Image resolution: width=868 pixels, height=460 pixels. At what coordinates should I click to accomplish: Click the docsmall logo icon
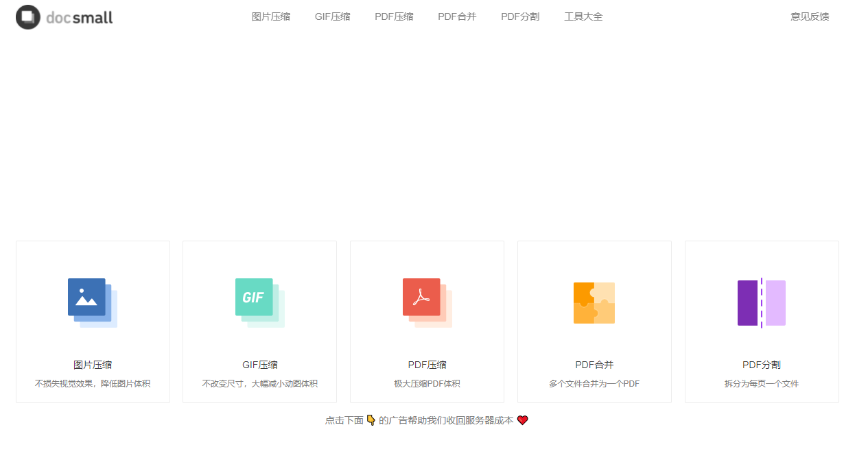[x=28, y=17]
